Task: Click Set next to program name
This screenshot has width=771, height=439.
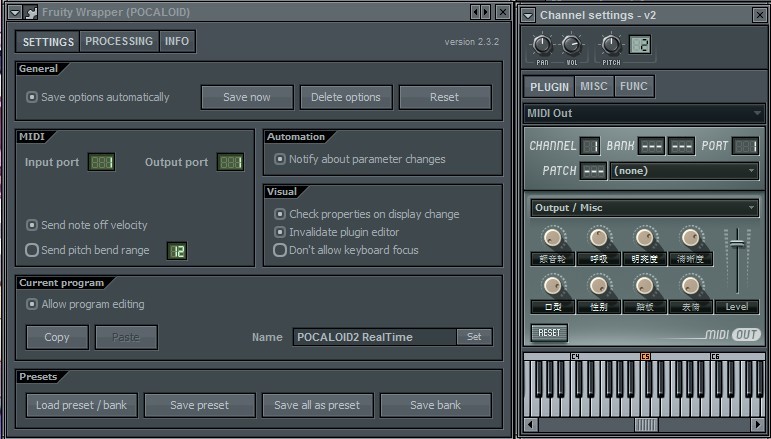Action: [x=474, y=337]
